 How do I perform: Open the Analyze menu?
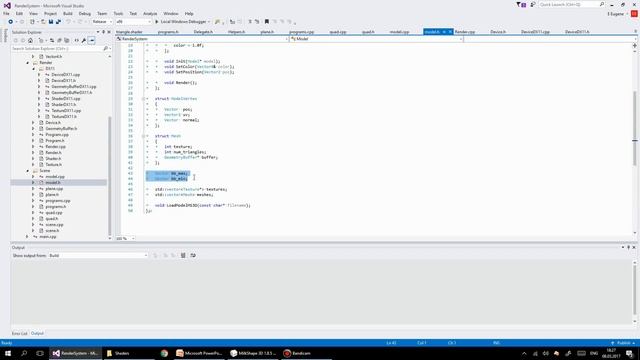tap(150, 13)
